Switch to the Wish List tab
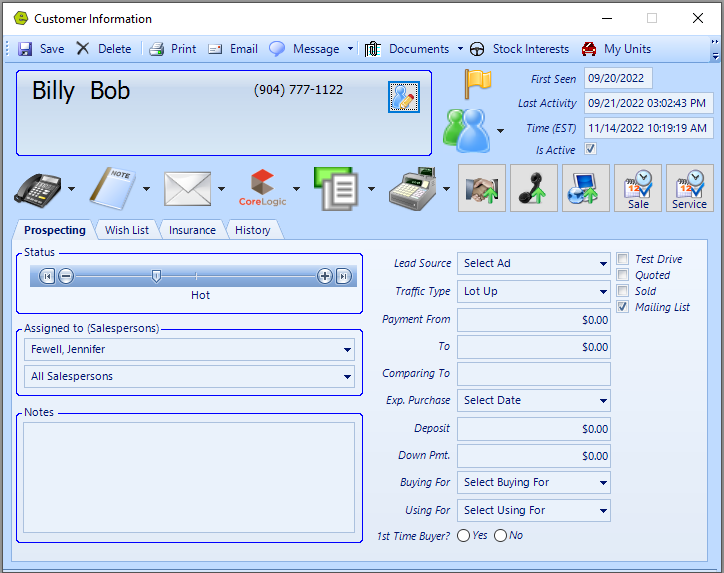 (127, 230)
